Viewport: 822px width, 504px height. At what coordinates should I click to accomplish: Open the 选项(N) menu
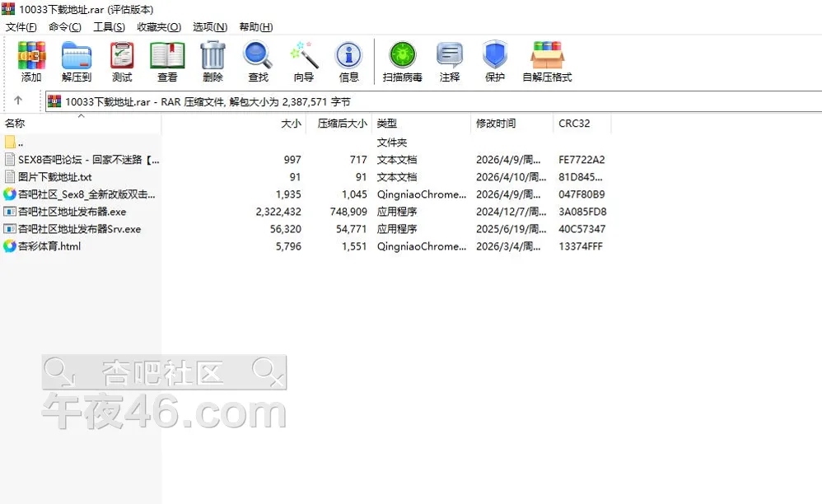[x=209, y=27]
